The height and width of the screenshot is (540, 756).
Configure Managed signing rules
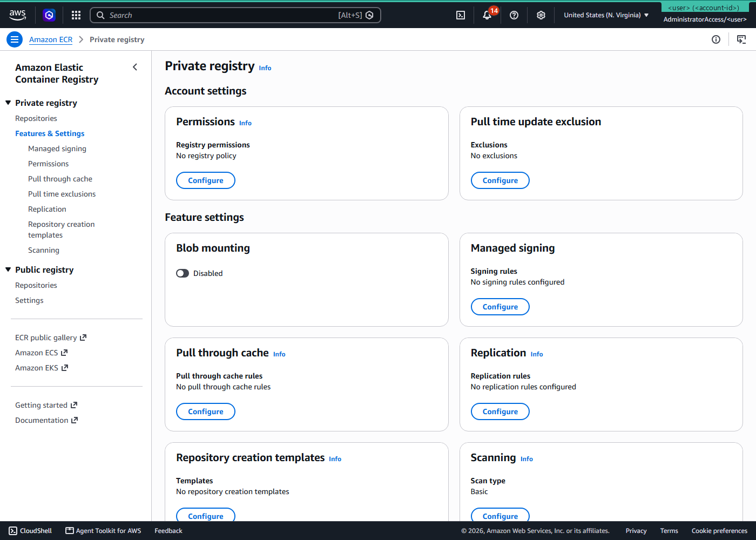500,307
